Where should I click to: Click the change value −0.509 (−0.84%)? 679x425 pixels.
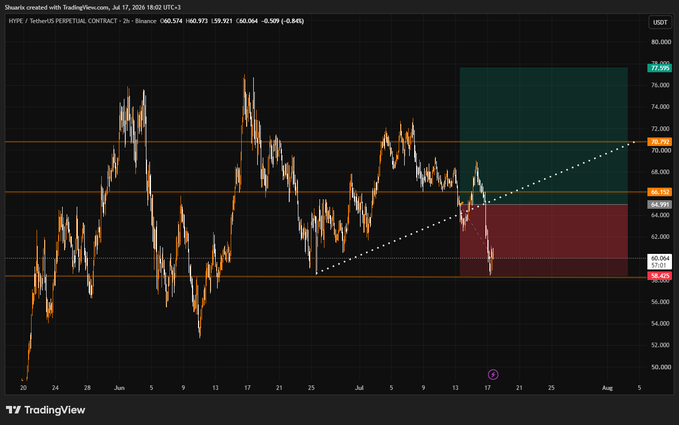point(283,21)
